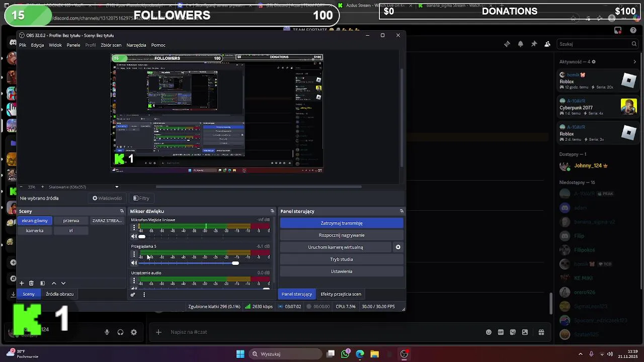Open Aktywność settings gear in Discord
The width and height of the screenshot is (644, 362).
tap(594, 62)
